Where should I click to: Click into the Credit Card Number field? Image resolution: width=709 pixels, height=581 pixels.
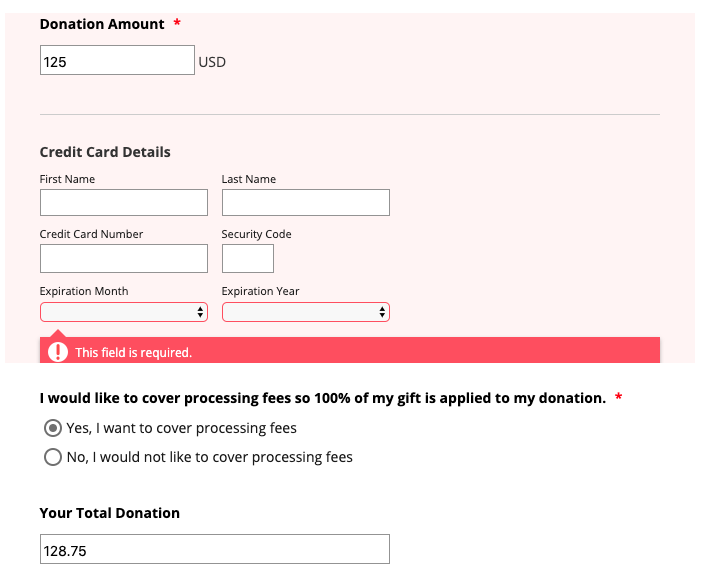coord(123,258)
